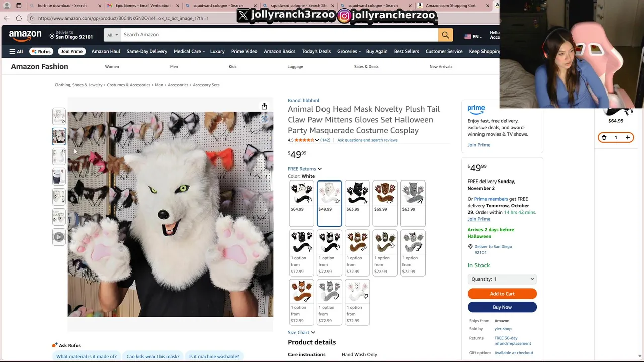Click the Join Prime link under Prime benefits

tap(478, 145)
